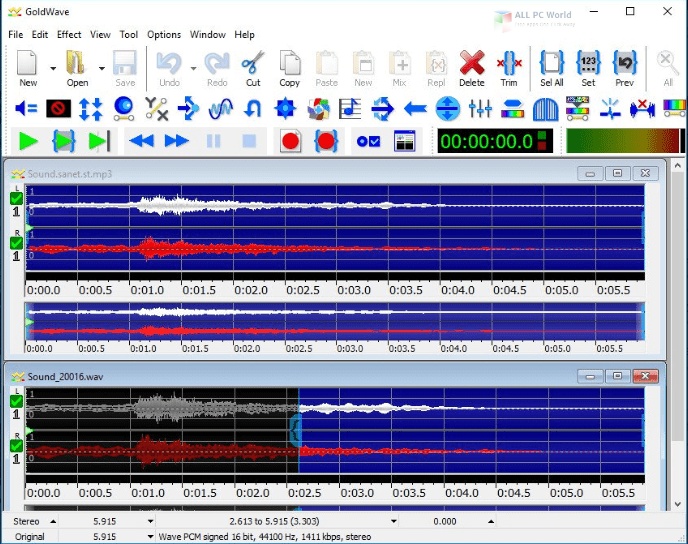Open the Effect menu
The height and width of the screenshot is (544, 688).
(69, 35)
